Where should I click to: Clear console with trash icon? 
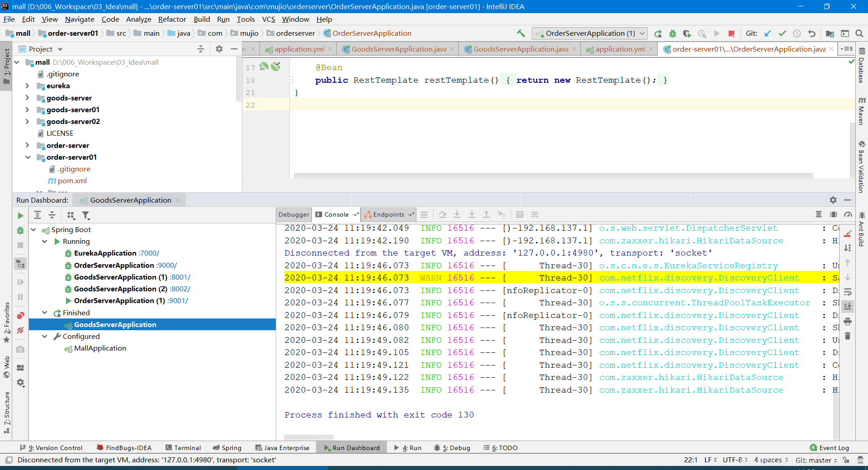pos(848,336)
